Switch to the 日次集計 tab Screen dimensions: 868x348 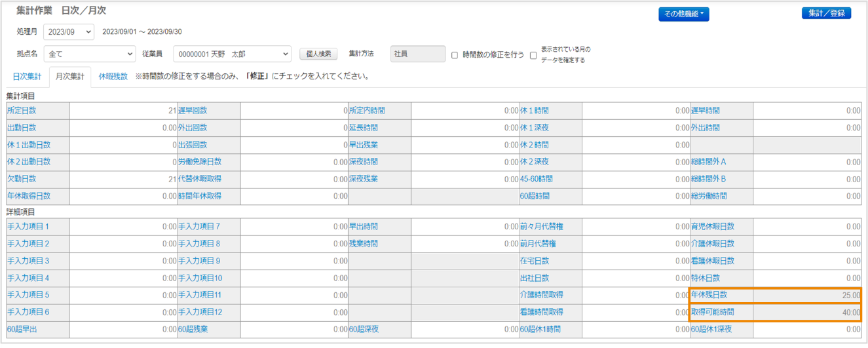pos(27,77)
